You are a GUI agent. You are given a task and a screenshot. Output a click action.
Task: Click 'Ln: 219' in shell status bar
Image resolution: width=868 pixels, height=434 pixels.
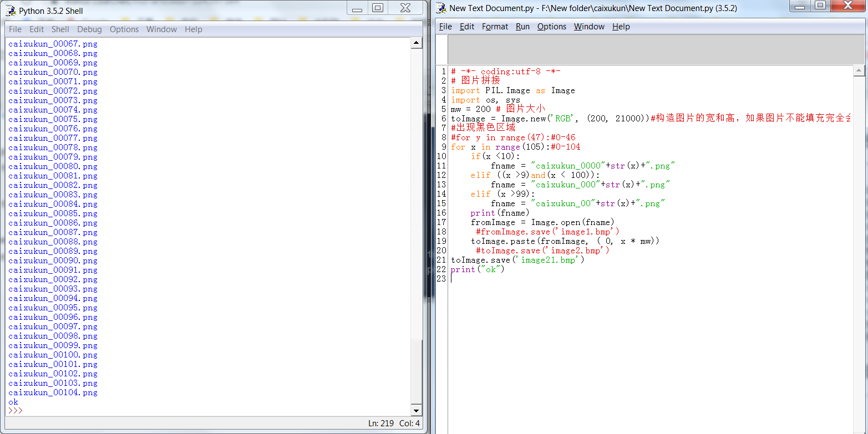[x=381, y=423]
